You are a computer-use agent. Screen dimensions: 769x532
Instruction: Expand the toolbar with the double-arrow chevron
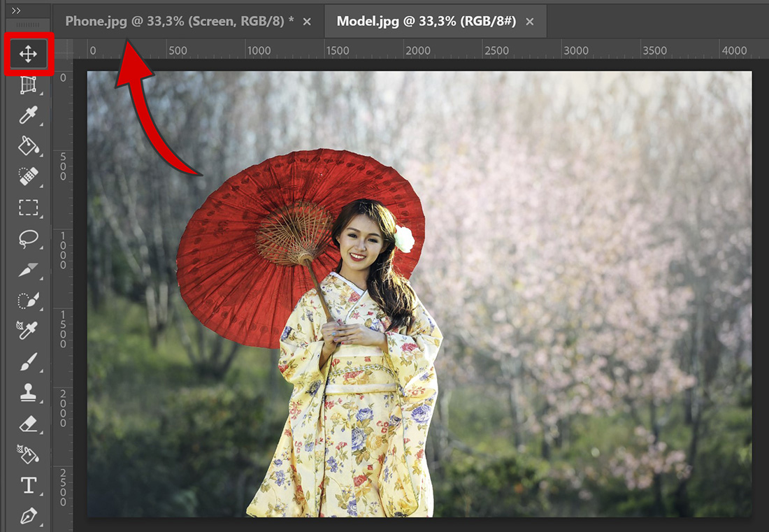pos(17,10)
